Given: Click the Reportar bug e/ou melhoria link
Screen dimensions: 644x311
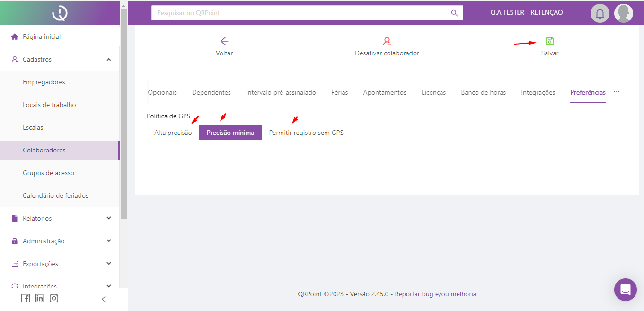Looking at the screenshot, I should click(x=435, y=294).
